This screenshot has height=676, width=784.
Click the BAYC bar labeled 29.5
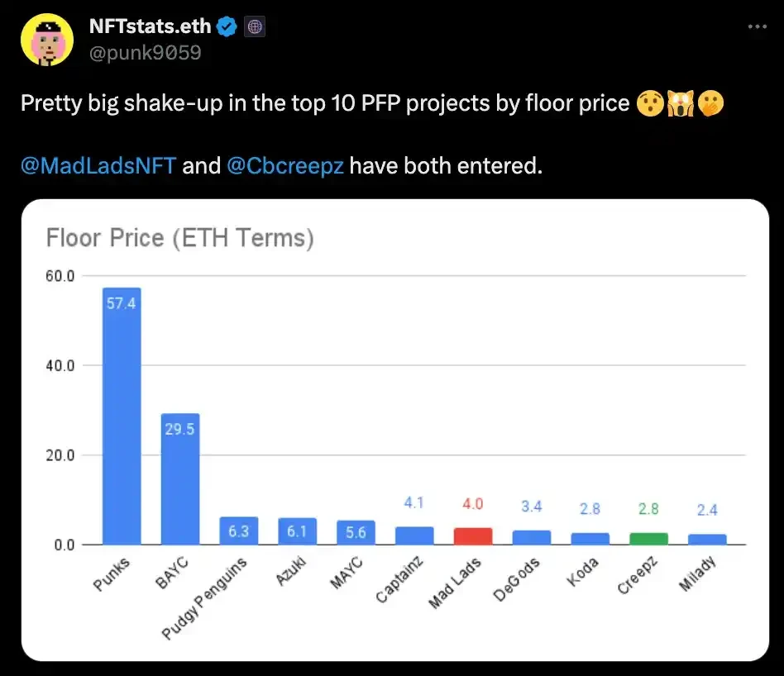click(x=180, y=478)
